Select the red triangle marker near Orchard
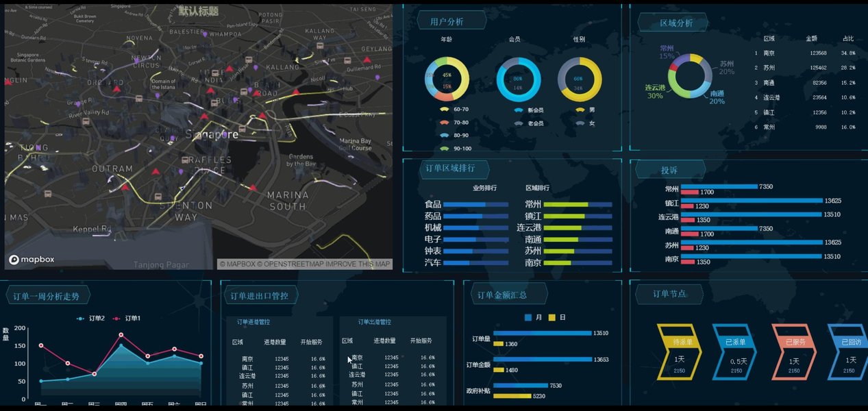This screenshot has width=868, height=411. click(116, 89)
